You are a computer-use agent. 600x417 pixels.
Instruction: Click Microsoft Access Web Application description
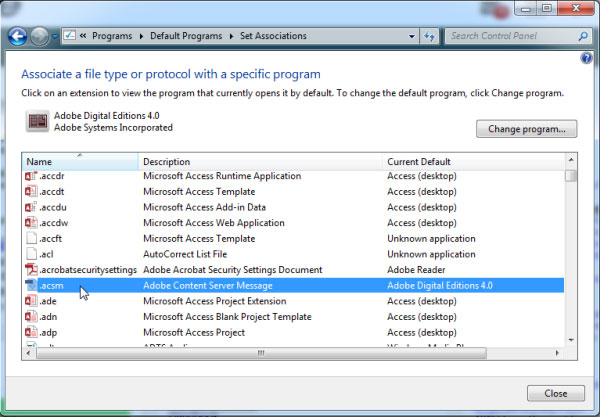(x=214, y=223)
